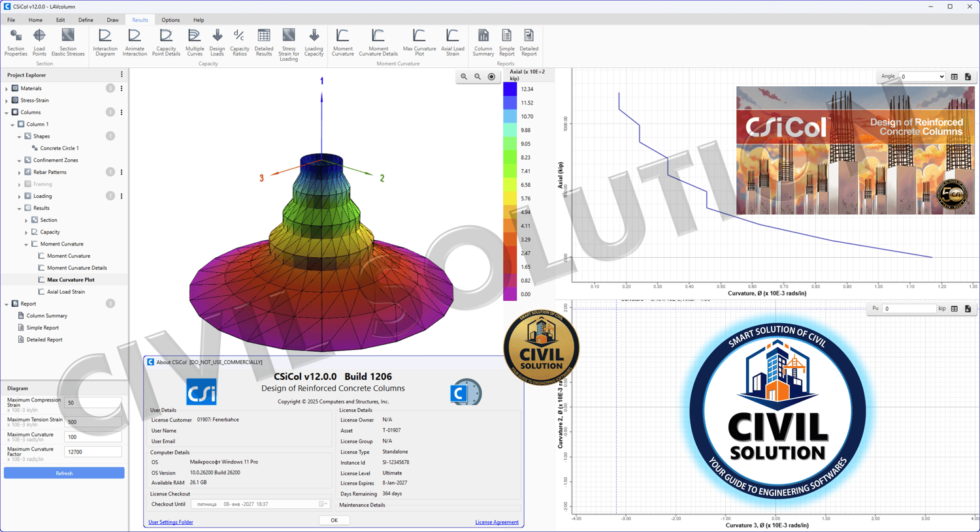Open Detailed Results table

click(x=264, y=42)
